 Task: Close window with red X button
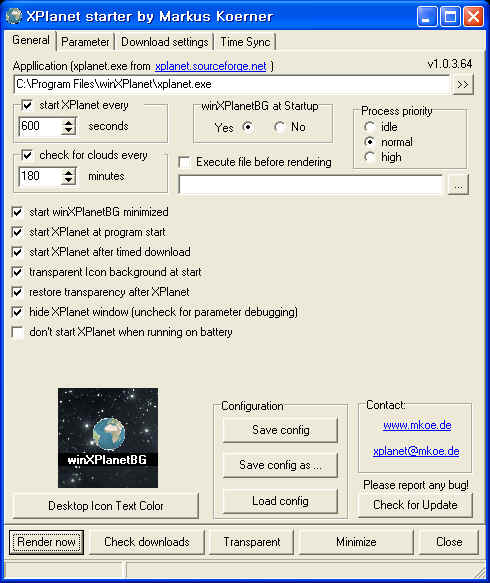pos(473,17)
